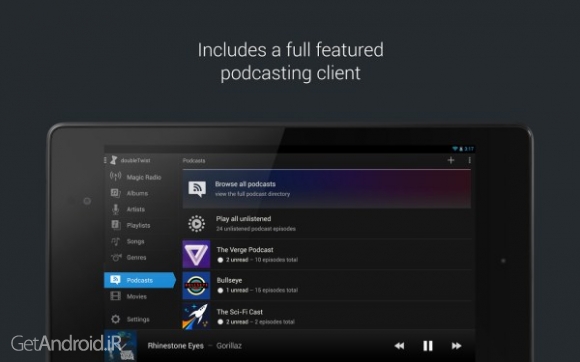Click the unread dot for The Verge Podcast
The width and height of the screenshot is (580, 362).
[x=220, y=260]
